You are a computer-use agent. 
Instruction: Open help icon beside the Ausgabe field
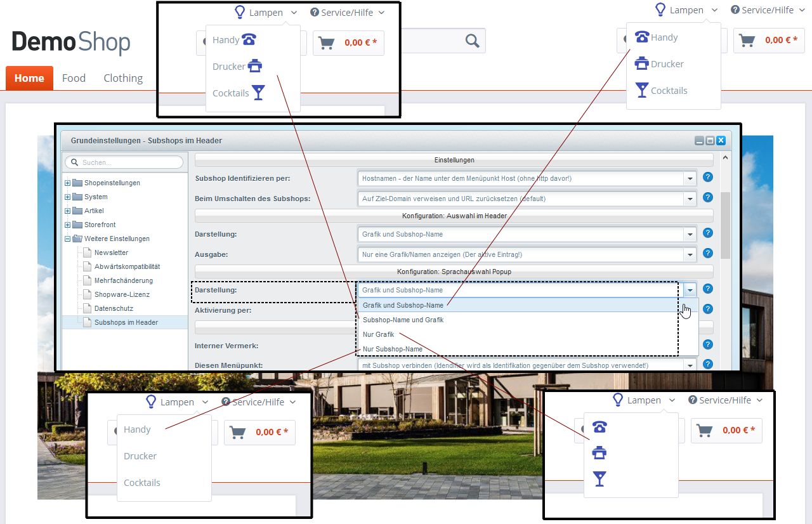click(708, 254)
